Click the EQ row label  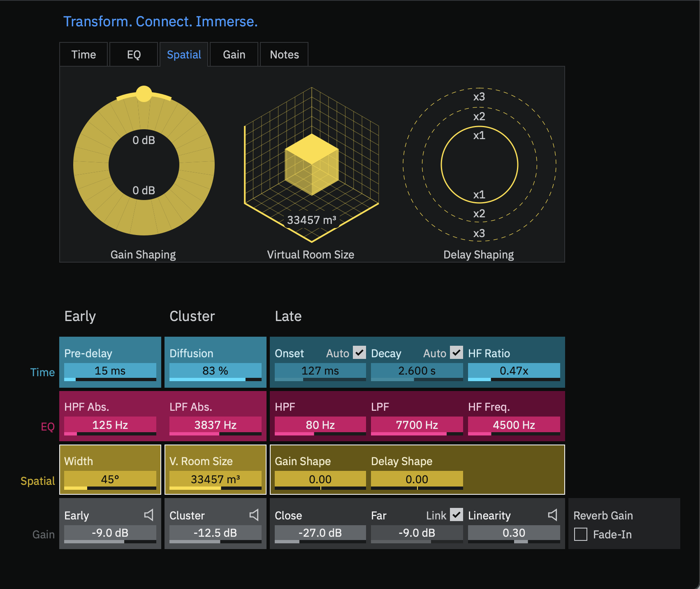coord(48,426)
